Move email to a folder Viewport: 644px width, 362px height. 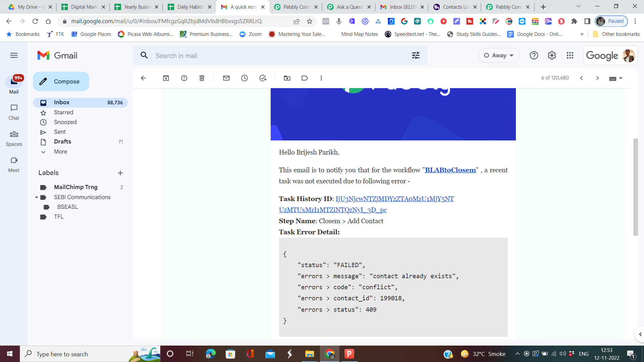tap(287, 78)
